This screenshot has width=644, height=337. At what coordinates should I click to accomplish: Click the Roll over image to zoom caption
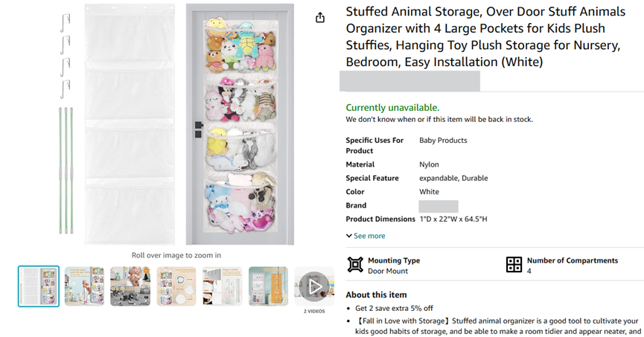pyautogui.click(x=176, y=255)
